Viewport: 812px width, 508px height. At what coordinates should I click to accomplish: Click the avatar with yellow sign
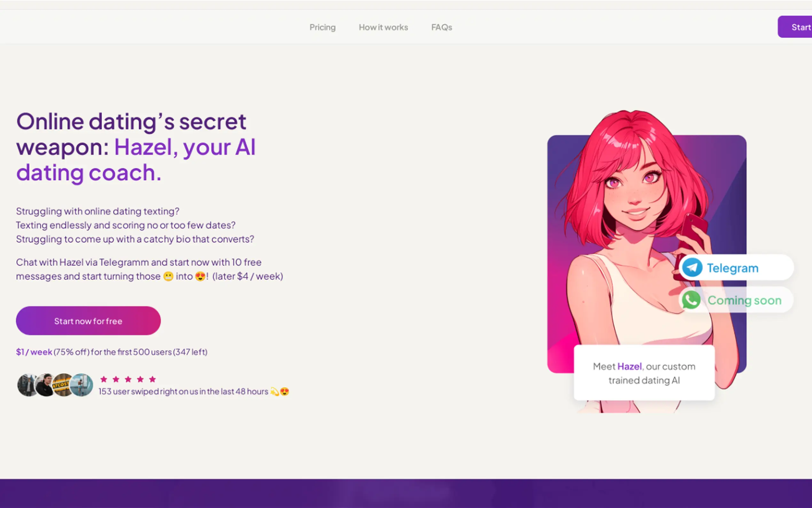pos(62,385)
